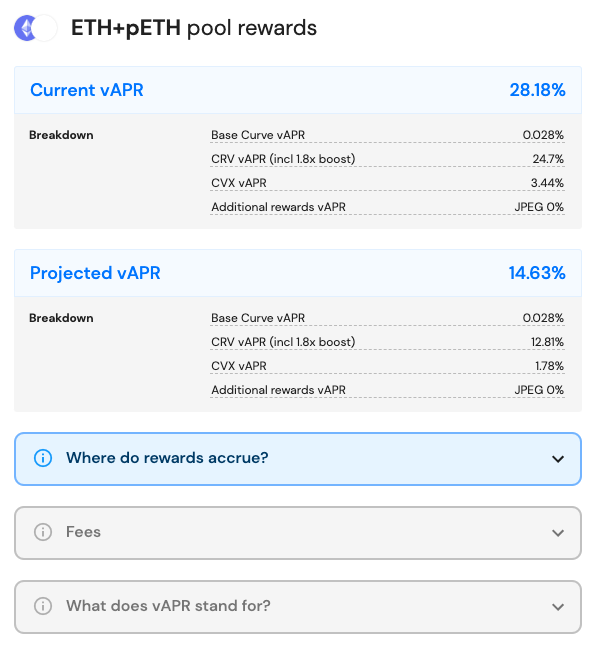Expand What does vAPR stand for chevron
This screenshot has width=593, height=663.
pyautogui.click(x=558, y=607)
